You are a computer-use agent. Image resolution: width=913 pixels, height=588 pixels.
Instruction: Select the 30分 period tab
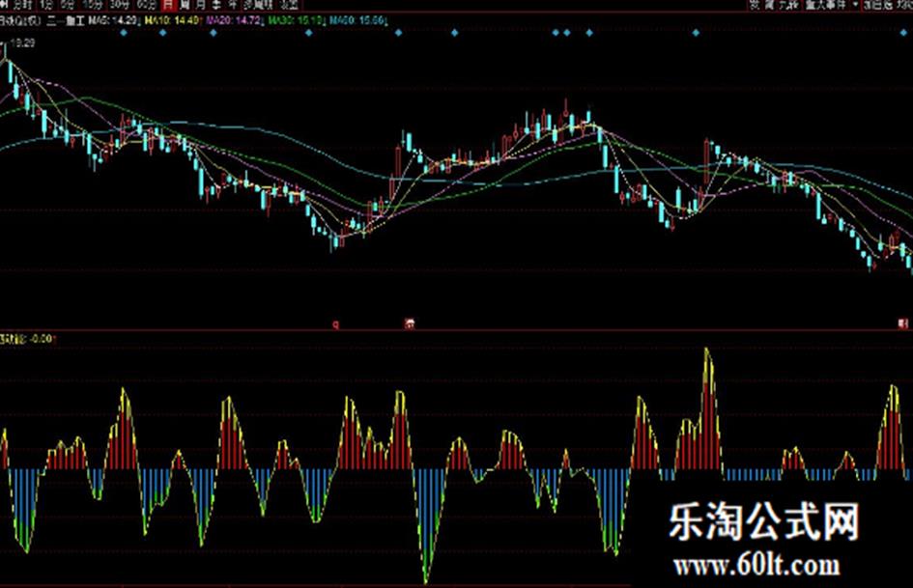click(120, 5)
